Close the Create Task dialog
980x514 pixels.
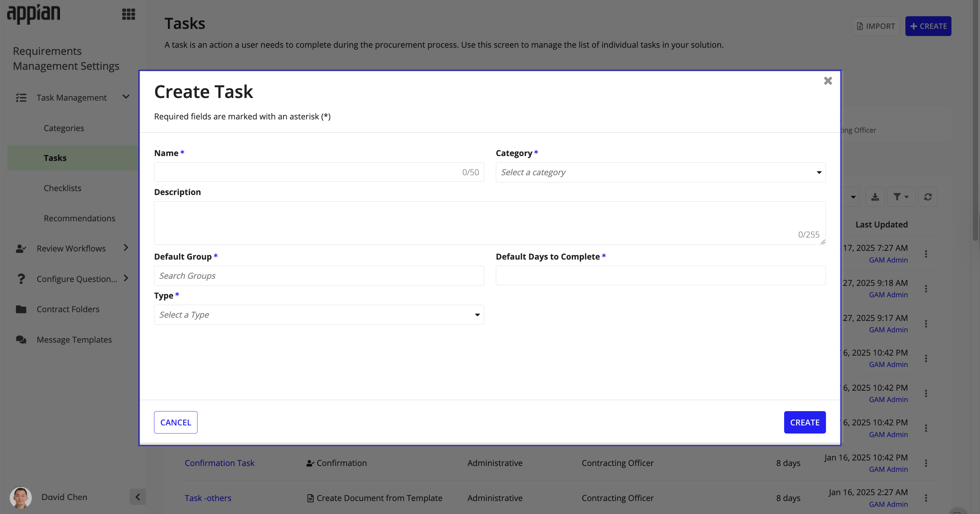(x=828, y=81)
